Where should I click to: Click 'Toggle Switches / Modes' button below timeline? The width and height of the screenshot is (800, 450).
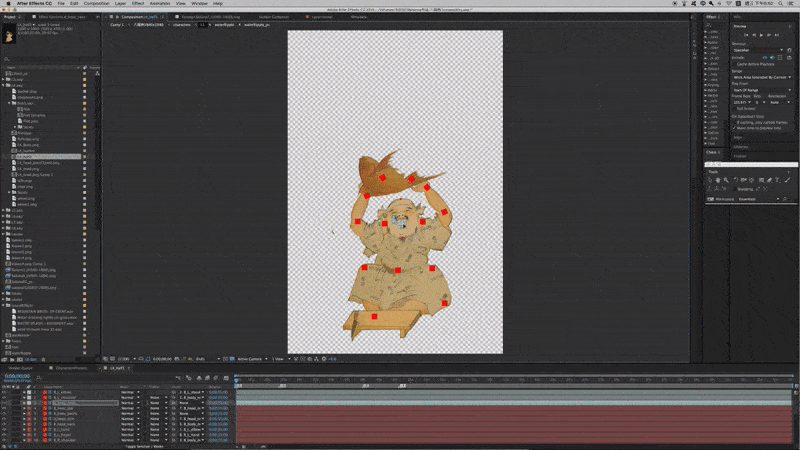tap(144, 447)
